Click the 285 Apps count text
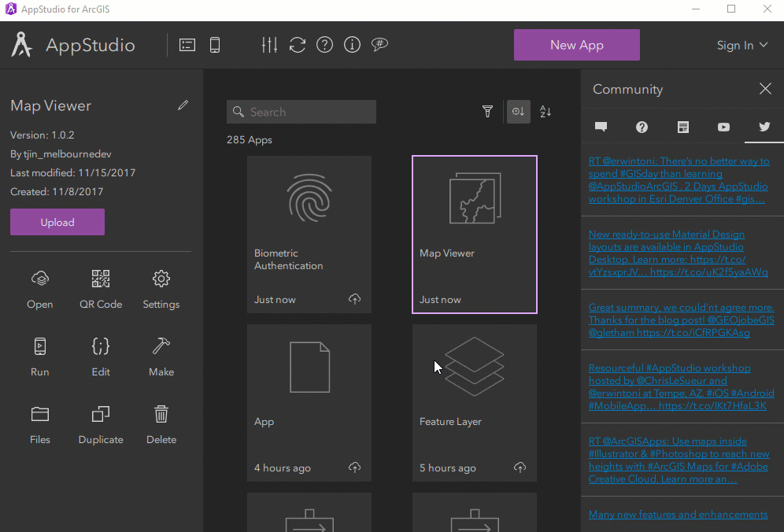Screen dimensions: 784x532 (250, 140)
